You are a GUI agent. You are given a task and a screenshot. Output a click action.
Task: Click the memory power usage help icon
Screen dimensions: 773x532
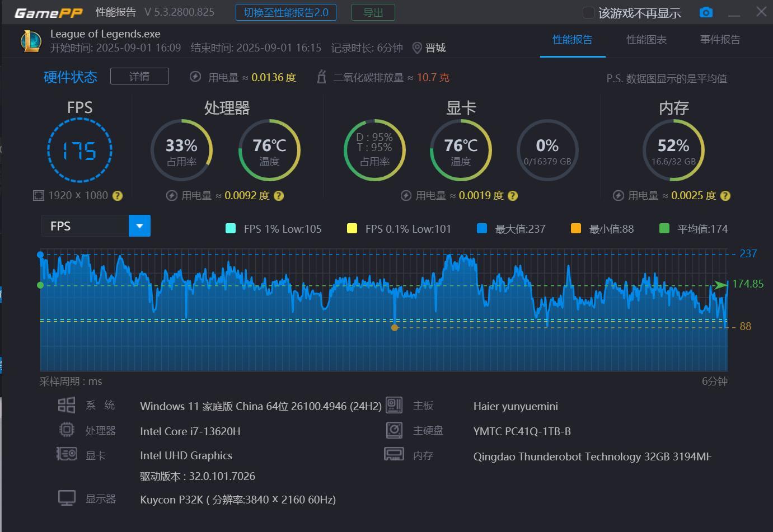(725, 196)
